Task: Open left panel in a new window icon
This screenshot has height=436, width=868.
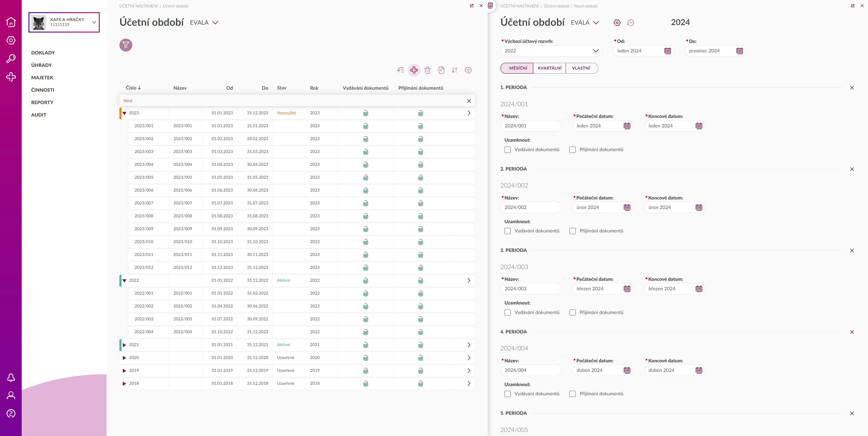Action: point(472,6)
